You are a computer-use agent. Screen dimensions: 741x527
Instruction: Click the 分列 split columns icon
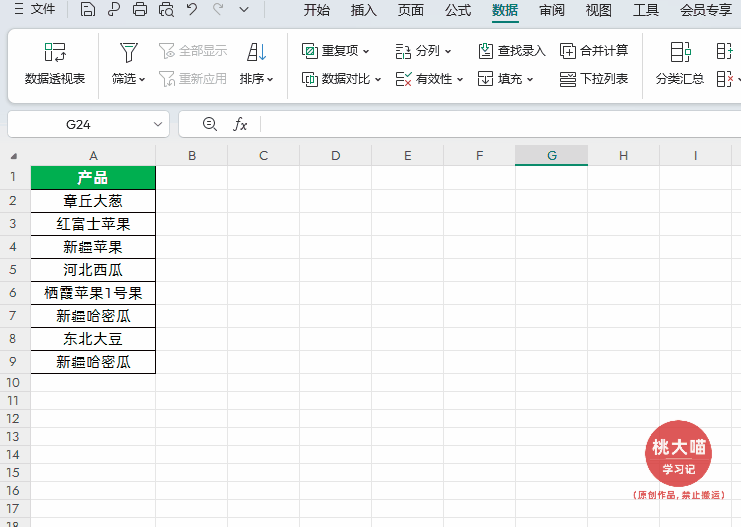[x=403, y=51]
